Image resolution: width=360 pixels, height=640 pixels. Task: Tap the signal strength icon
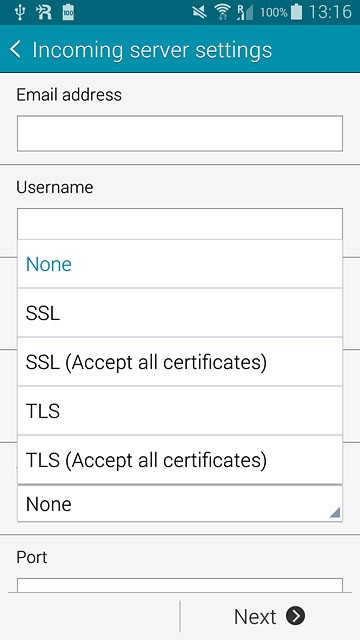(x=245, y=12)
